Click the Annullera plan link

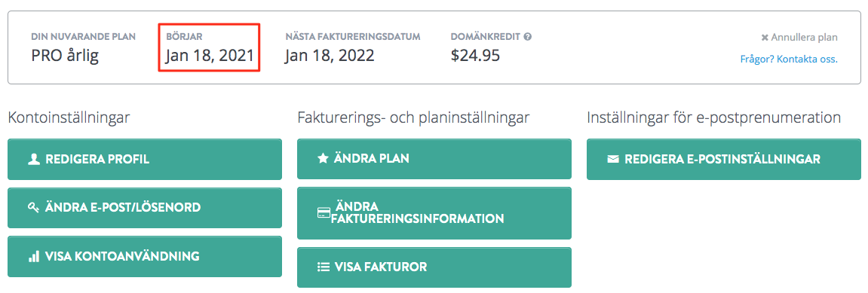(x=804, y=38)
